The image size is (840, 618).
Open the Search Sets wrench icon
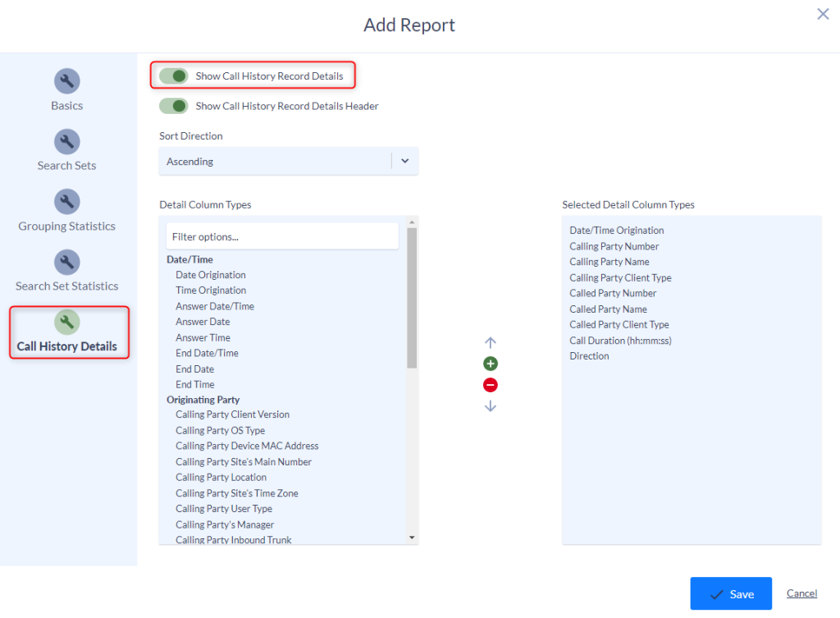pos(67,141)
